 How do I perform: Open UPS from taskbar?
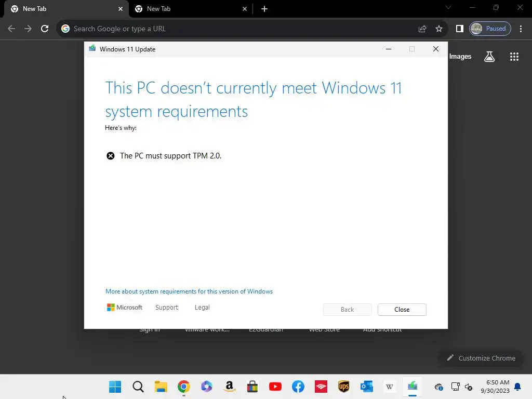[344, 387]
